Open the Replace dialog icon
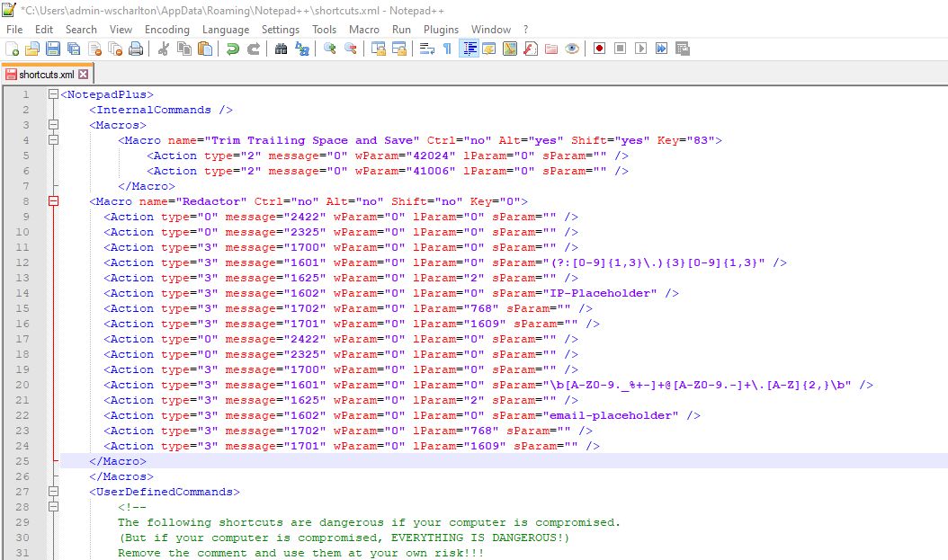948x560 pixels. point(302,49)
